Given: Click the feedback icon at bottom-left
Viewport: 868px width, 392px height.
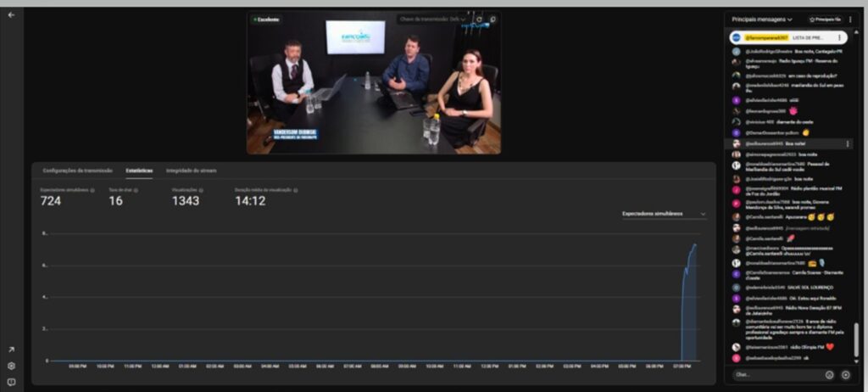Looking at the screenshot, I should pyautogui.click(x=12, y=381).
